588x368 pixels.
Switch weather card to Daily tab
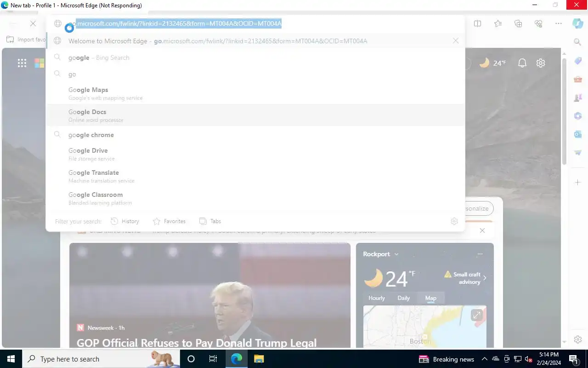tap(403, 298)
